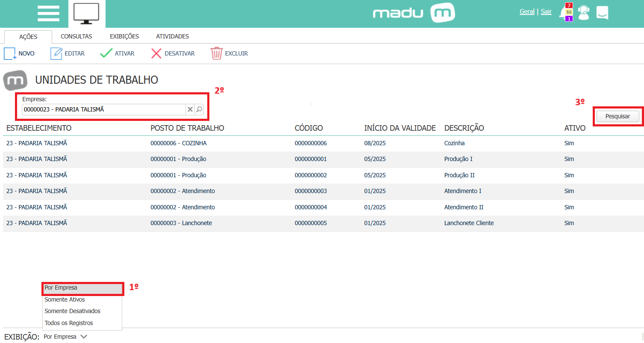Sort by ATIVO column header
Image resolution: width=644 pixels, height=343 pixels.
click(x=575, y=128)
